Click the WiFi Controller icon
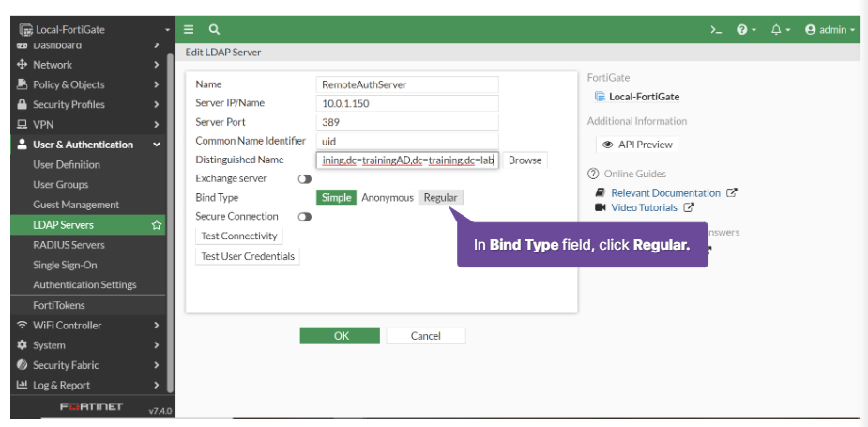Viewport: 868px width, 427px height. 23,325
